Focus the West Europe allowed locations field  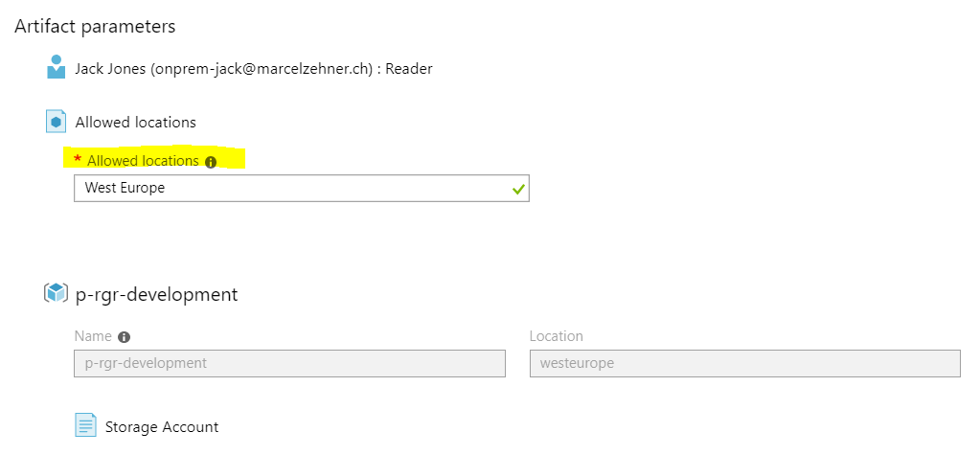pos(287,188)
